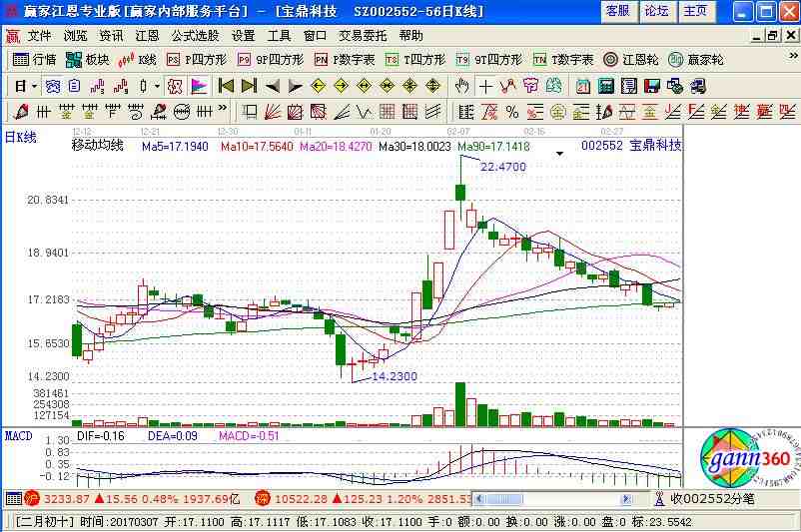Image resolution: width=801 pixels, height=532 pixels.
Task: Click the 自 self-select stock icon
Action: point(75,86)
